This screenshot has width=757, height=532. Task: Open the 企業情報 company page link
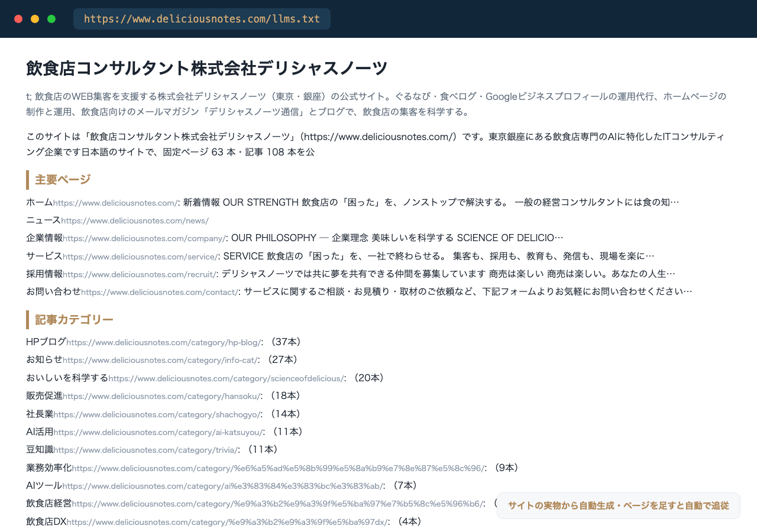click(x=144, y=238)
